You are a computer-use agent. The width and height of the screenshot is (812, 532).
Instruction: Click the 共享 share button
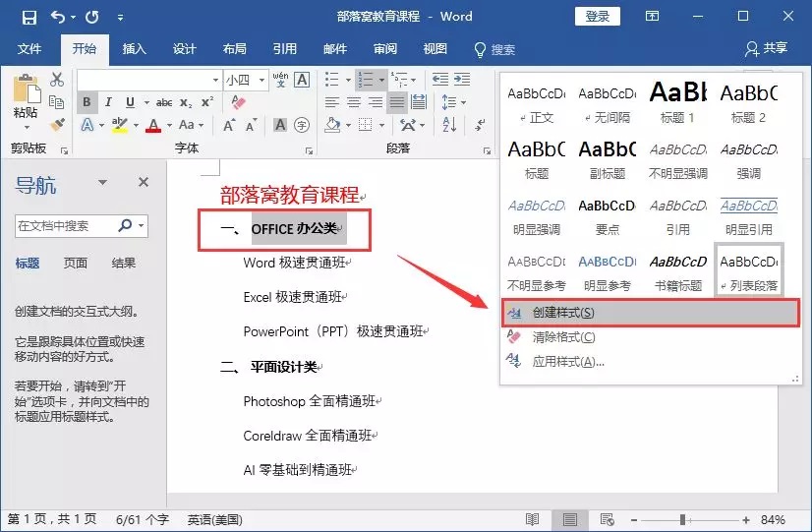click(x=767, y=49)
